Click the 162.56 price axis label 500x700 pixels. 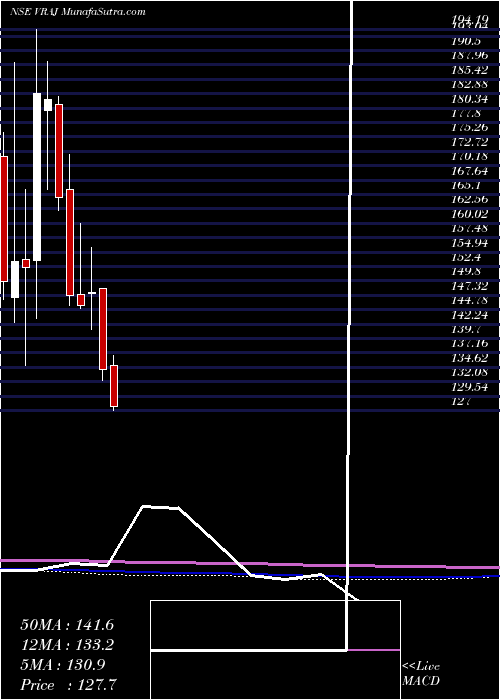(469, 199)
